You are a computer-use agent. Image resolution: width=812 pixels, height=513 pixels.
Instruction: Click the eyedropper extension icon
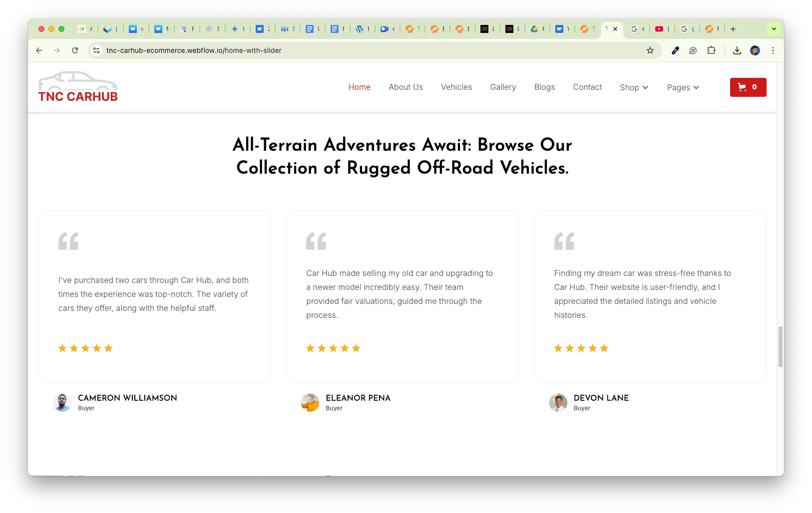[675, 50]
